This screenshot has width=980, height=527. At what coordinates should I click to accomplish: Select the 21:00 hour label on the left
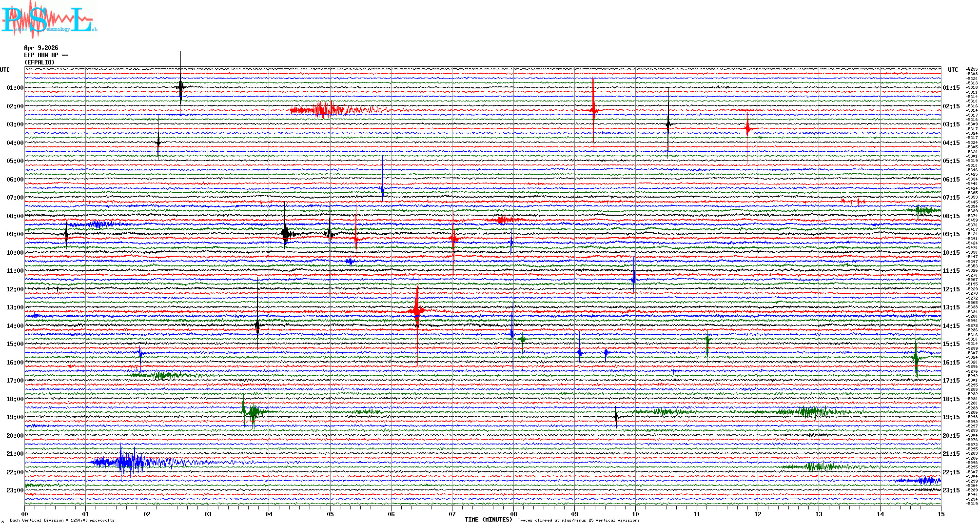pos(15,454)
